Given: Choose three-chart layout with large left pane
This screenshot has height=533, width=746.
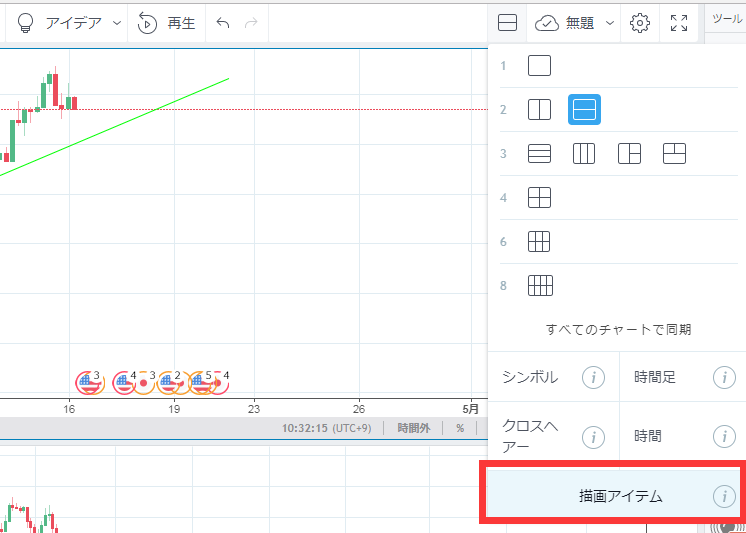Looking at the screenshot, I should (629, 154).
